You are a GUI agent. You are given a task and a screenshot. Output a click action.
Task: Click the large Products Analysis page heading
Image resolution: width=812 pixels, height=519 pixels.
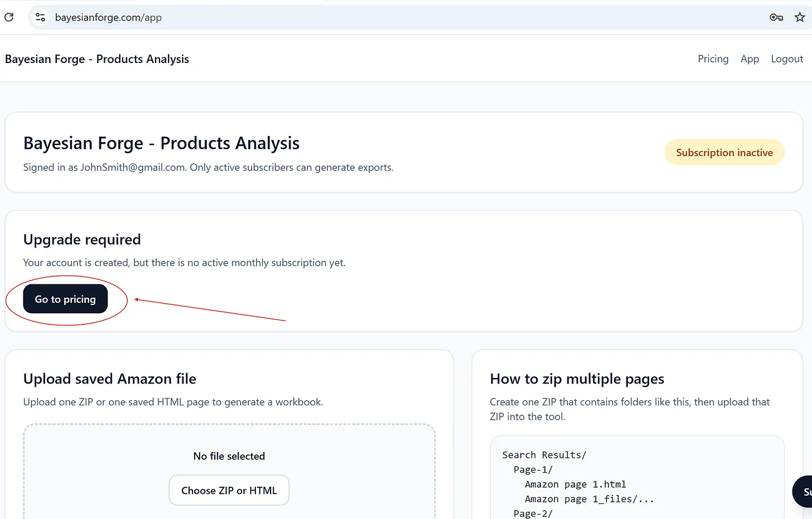coord(161,143)
